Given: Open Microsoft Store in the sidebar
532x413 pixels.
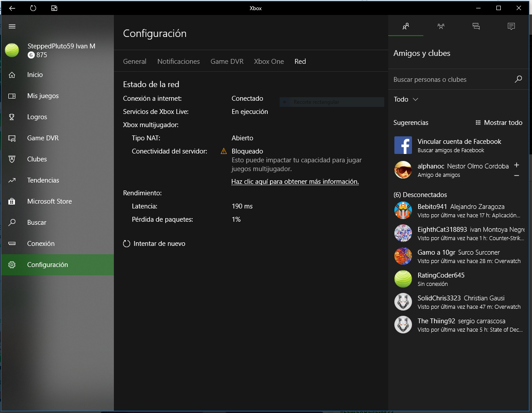Looking at the screenshot, I should click(x=58, y=201).
